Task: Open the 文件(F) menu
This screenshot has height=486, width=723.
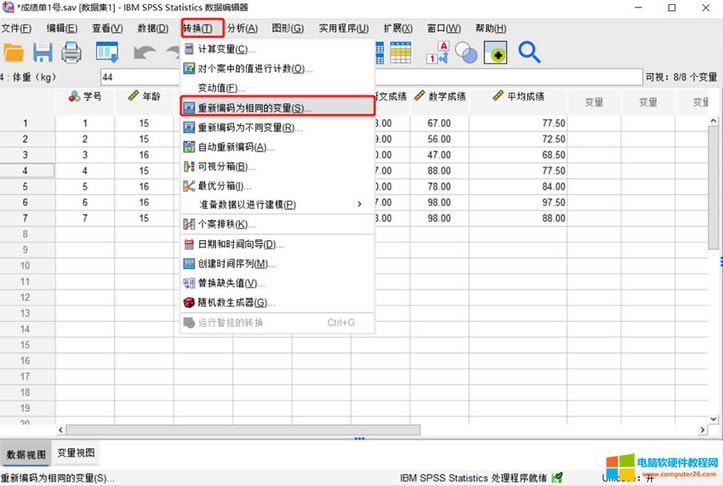Action: point(16,28)
